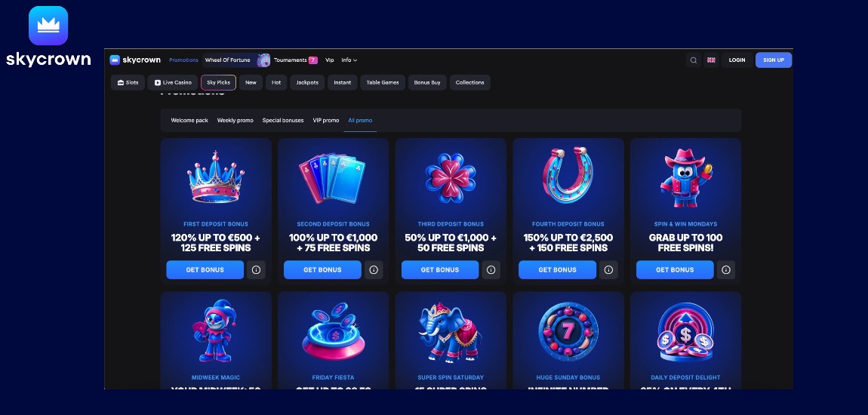This screenshot has height=415, width=868.
Task: Open the UK flag language selector
Action: 711,60
